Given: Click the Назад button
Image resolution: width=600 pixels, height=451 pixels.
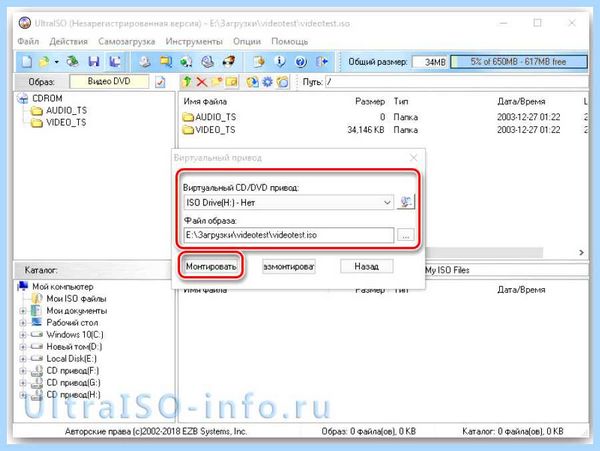Looking at the screenshot, I should (x=367, y=266).
